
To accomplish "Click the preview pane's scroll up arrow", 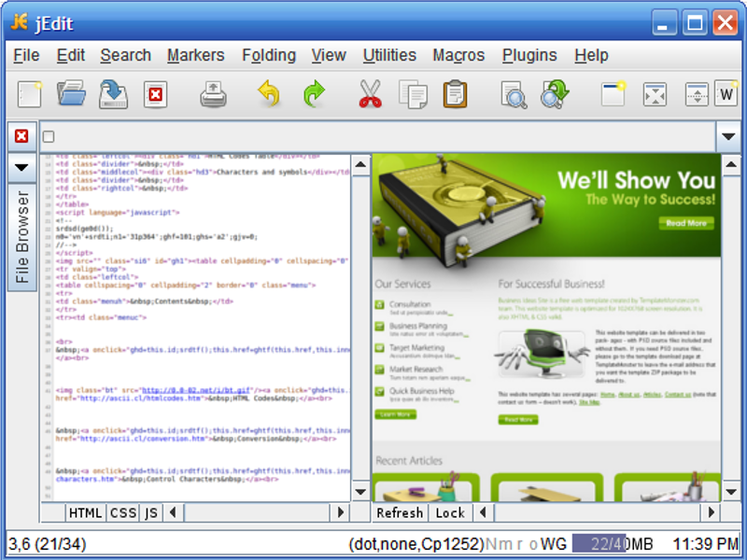I will coord(731,165).
